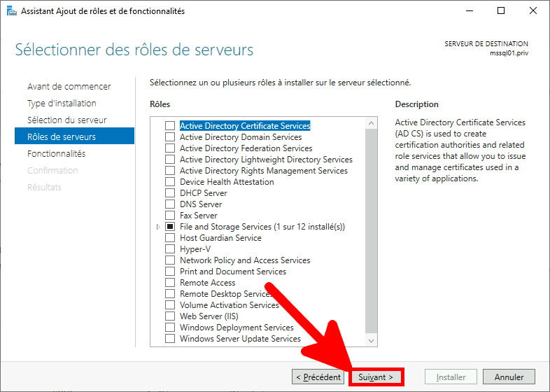This screenshot has height=392, width=550.
Task: Click the roles list scroll up arrow
Action: pyautogui.click(x=371, y=123)
